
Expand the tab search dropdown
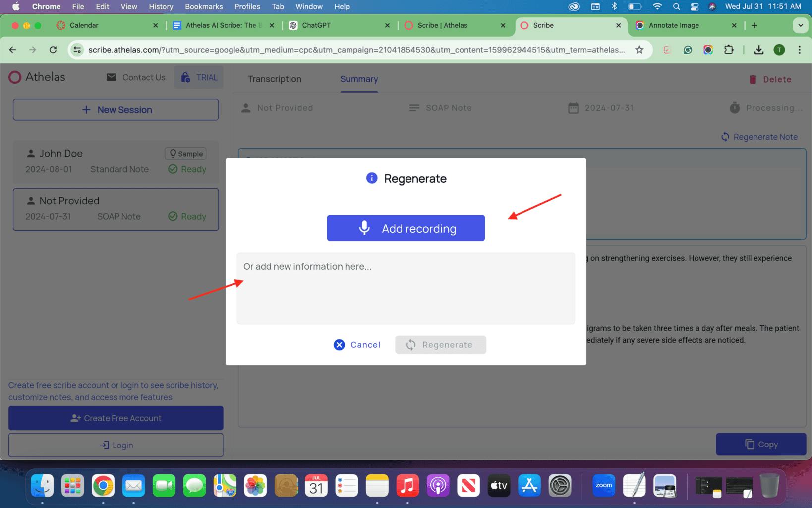(800, 25)
